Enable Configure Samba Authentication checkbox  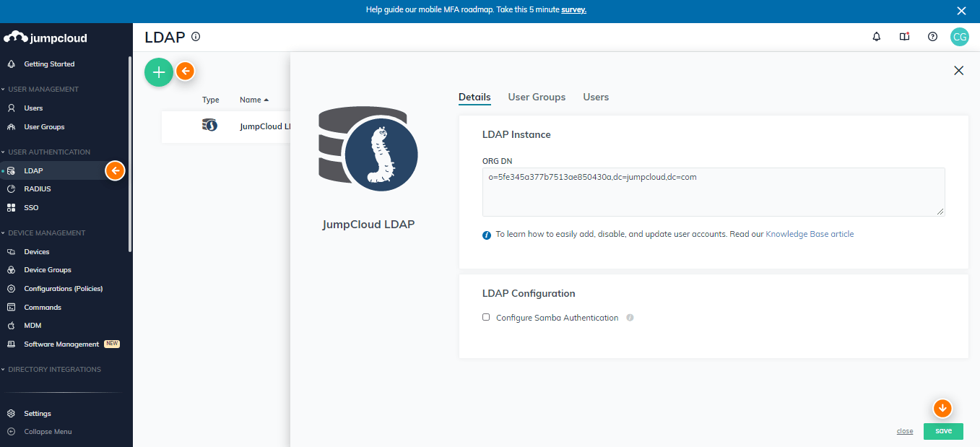click(486, 317)
